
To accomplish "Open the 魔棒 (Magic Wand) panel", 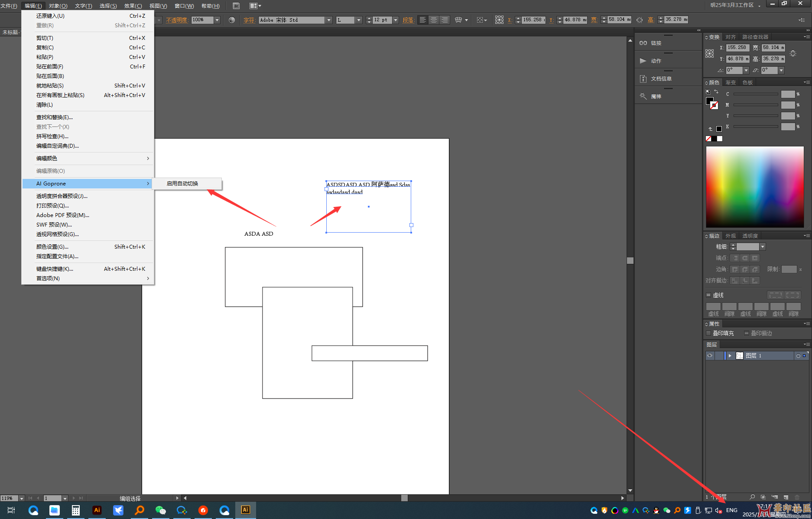I will [x=656, y=96].
